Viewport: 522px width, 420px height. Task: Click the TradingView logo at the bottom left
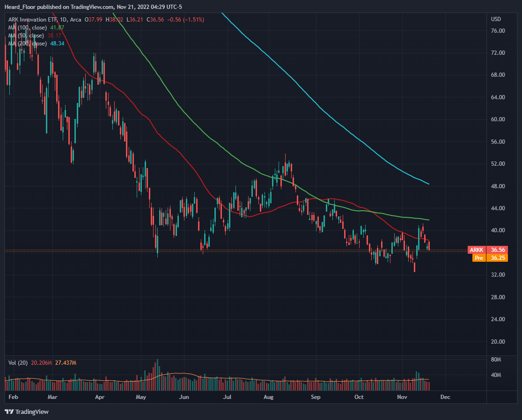click(27, 412)
